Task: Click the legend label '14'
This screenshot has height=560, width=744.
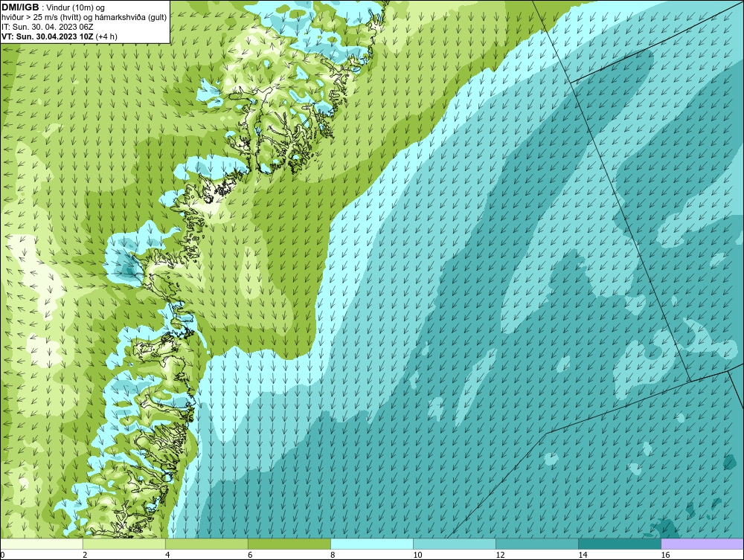Action: [583, 555]
